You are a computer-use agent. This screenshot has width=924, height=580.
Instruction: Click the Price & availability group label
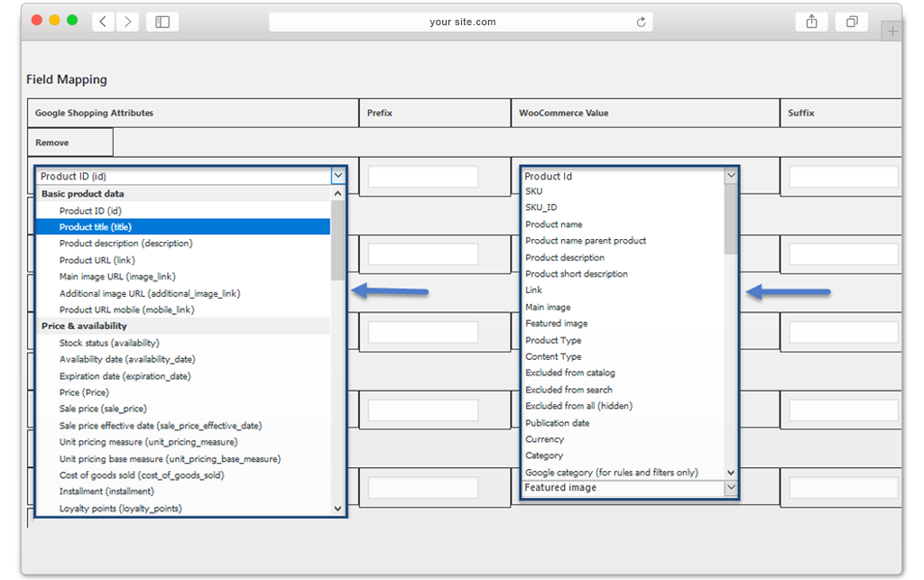click(x=84, y=327)
